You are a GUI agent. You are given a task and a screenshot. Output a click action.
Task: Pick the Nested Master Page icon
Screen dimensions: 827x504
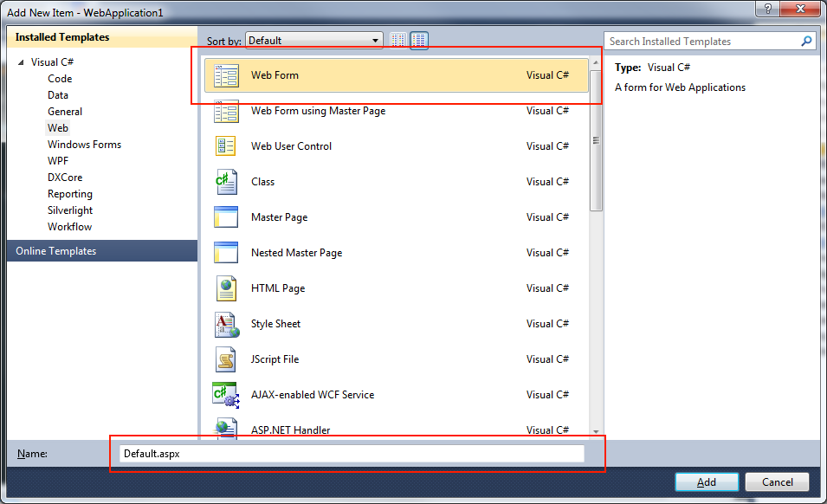[x=226, y=253]
